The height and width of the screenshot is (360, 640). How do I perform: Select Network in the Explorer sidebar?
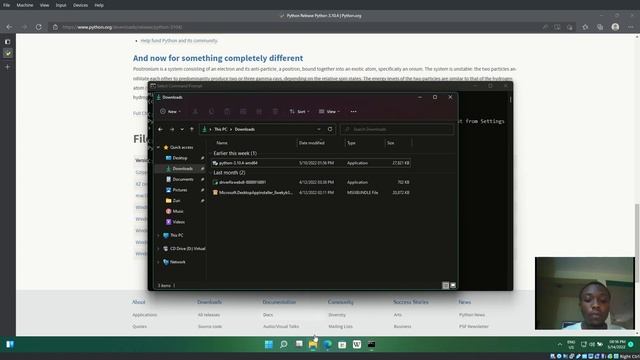(x=178, y=262)
